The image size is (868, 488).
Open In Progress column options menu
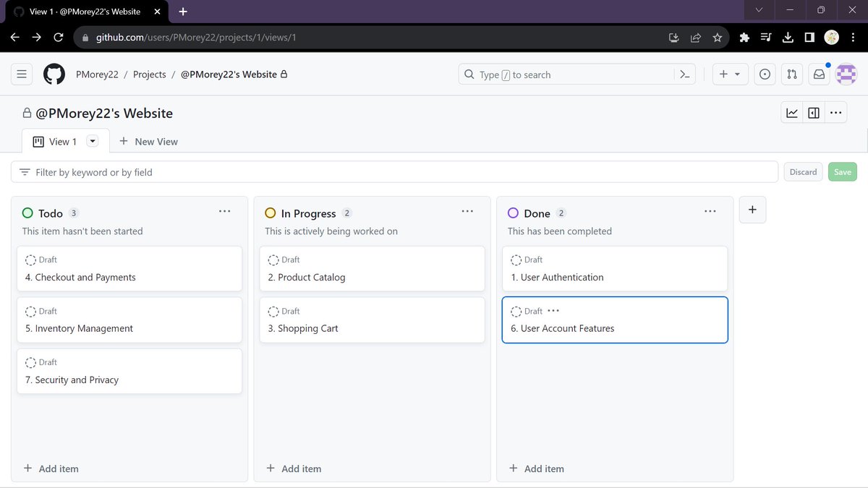467,211
